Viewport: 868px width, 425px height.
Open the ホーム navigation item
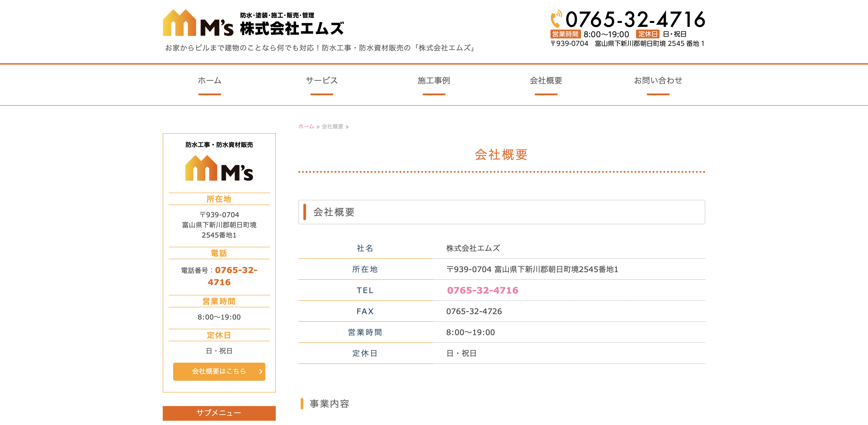tap(210, 81)
